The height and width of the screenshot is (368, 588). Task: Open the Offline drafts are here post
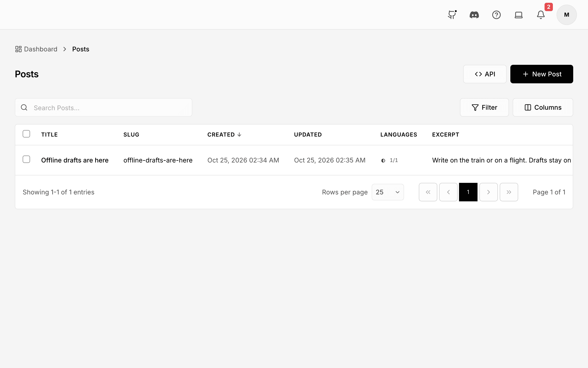(75, 160)
